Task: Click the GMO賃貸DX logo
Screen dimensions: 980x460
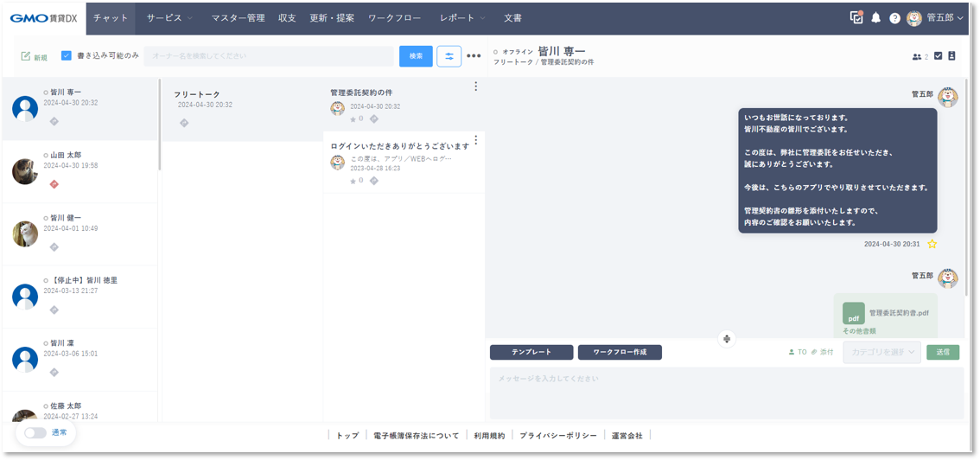Action: click(x=43, y=18)
